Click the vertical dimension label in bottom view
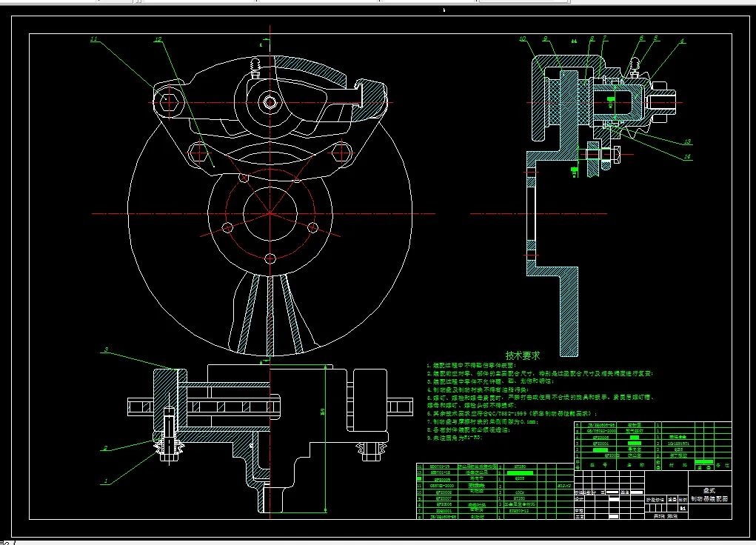The image size is (756, 545). 322,412
